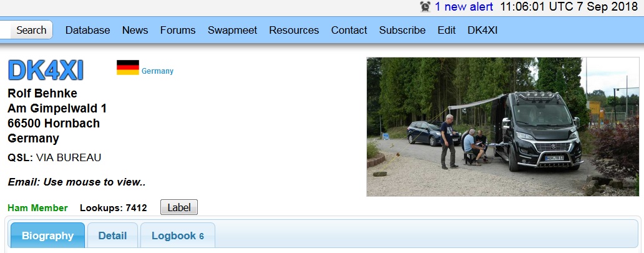Click the Search button
The width and height of the screenshot is (644, 253).
tap(31, 30)
